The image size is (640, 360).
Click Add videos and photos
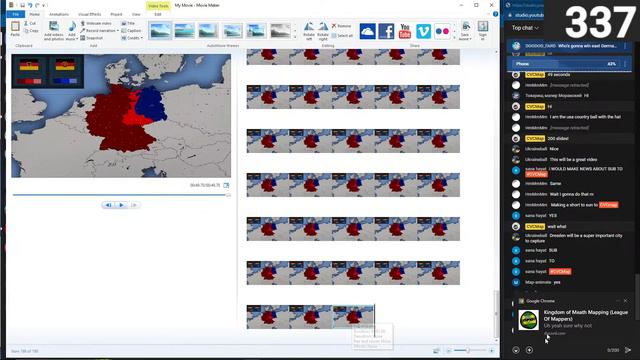tap(54, 31)
